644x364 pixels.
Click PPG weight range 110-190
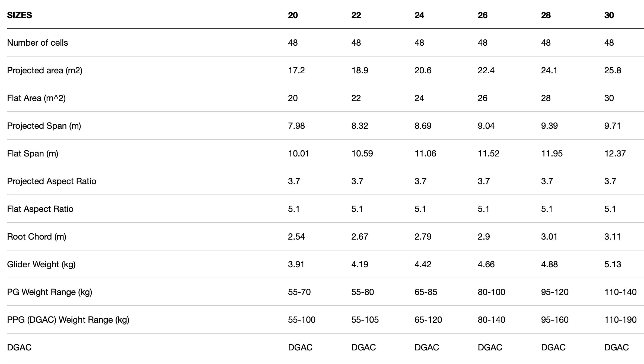point(620,320)
